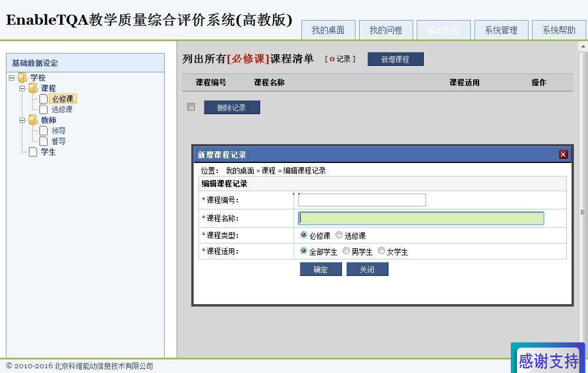This screenshot has width=588, height=373.
Task: Click the 基础数据设定 panel header
Action: pyautogui.click(x=85, y=63)
